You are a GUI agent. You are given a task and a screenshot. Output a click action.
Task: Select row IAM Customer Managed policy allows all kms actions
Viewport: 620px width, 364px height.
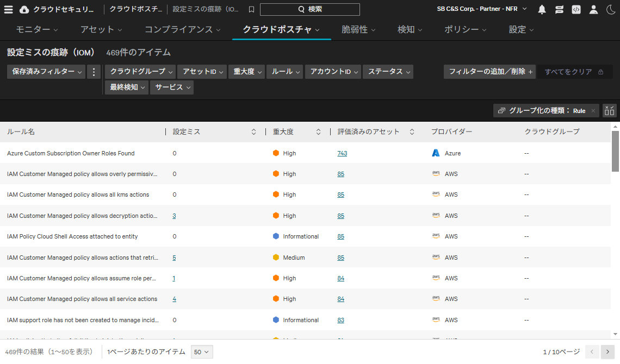click(x=305, y=194)
